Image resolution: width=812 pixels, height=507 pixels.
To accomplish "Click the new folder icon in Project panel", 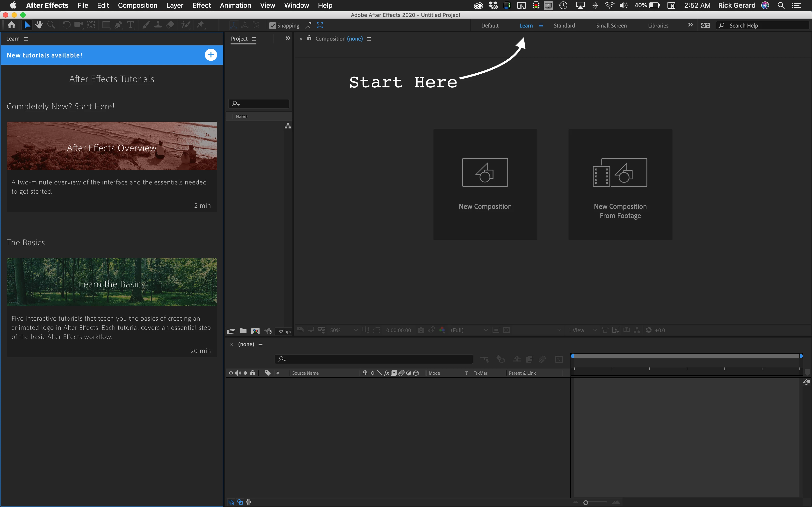I will click(243, 331).
